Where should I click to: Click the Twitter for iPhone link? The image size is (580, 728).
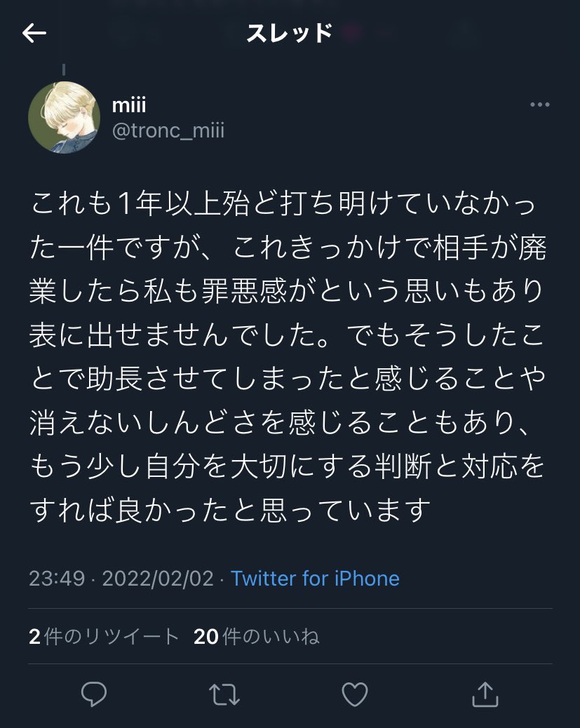(315, 579)
